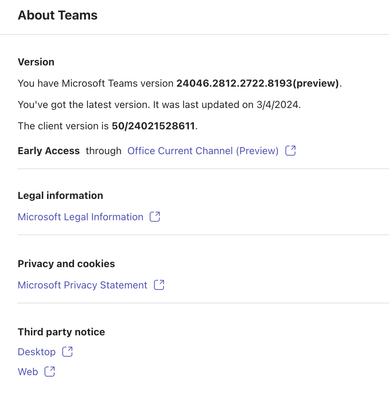
Task: Open Microsoft Privacy Statement link
Action: pyautogui.click(x=82, y=285)
